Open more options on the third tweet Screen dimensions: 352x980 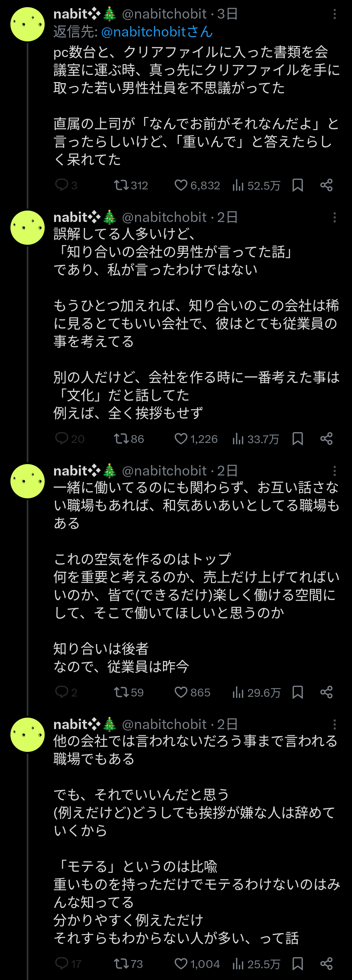click(x=334, y=471)
